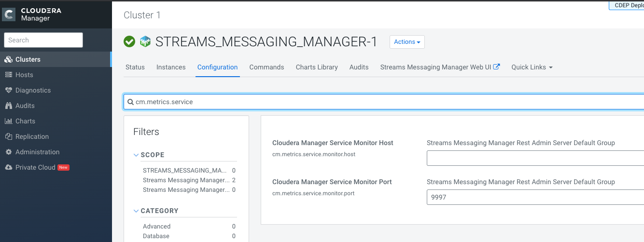Open Clusters in the sidebar
The width and height of the screenshot is (644, 242).
coord(56,59)
